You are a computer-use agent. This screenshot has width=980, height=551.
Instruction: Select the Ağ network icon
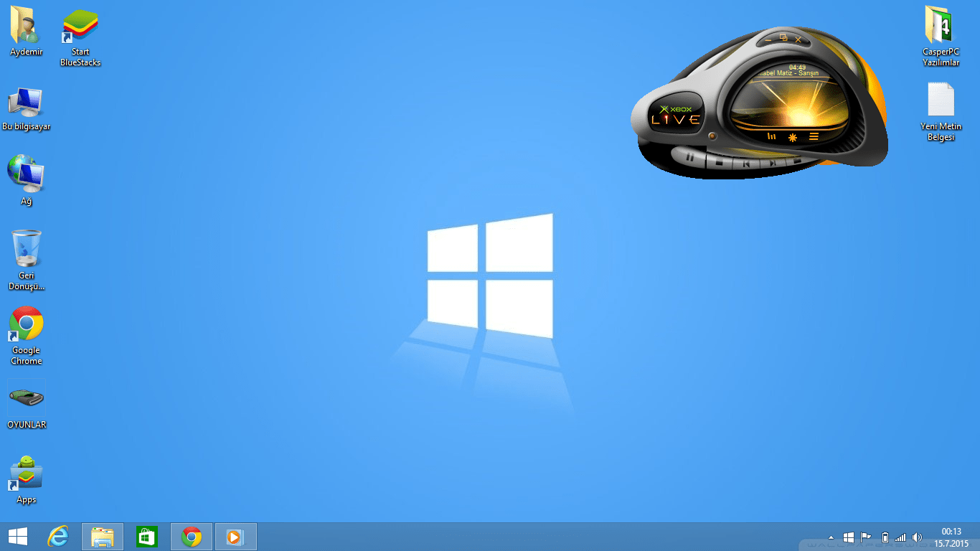click(27, 179)
